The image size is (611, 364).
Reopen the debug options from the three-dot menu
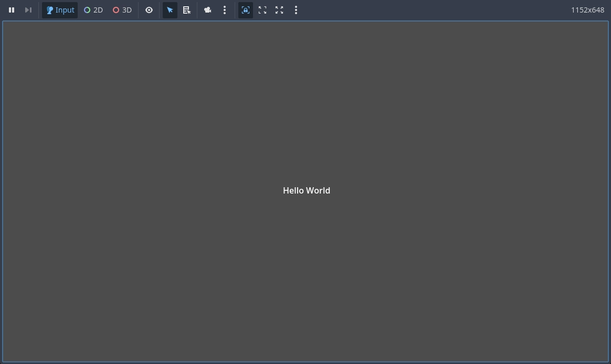pos(225,10)
